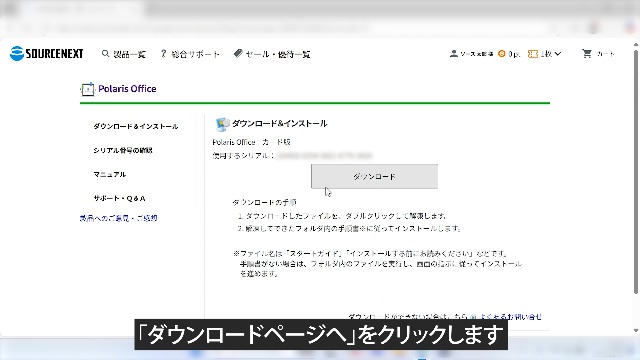This screenshot has width=640, height=360.
Task: Click the scrollbar down arrow
Action: coord(636,331)
